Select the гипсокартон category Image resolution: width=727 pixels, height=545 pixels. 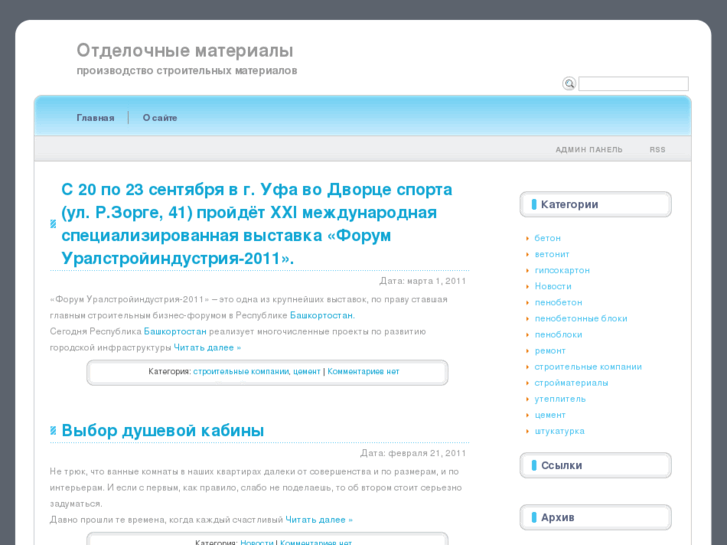click(x=562, y=270)
